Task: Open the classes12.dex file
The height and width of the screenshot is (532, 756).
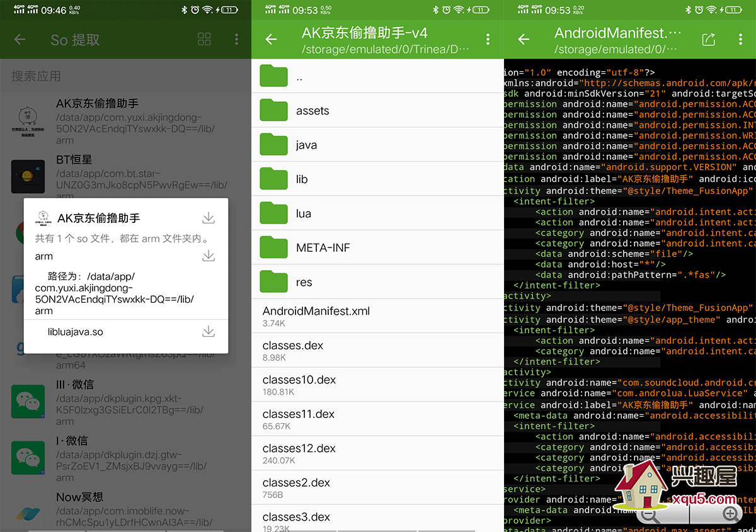Action: click(x=378, y=453)
